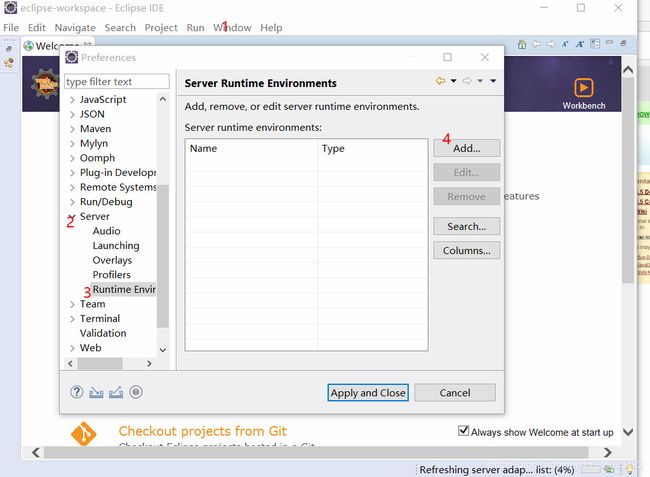Click the tip lightbulb in status bar
The width and height of the screenshot is (650, 477).
pos(630,469)
